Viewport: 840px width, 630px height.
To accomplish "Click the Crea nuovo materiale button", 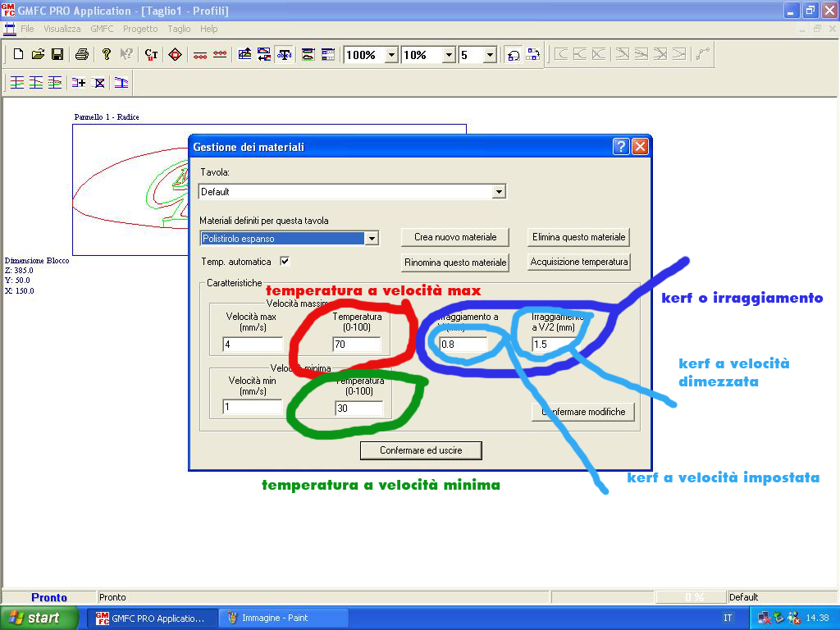I will coord(455,237).
